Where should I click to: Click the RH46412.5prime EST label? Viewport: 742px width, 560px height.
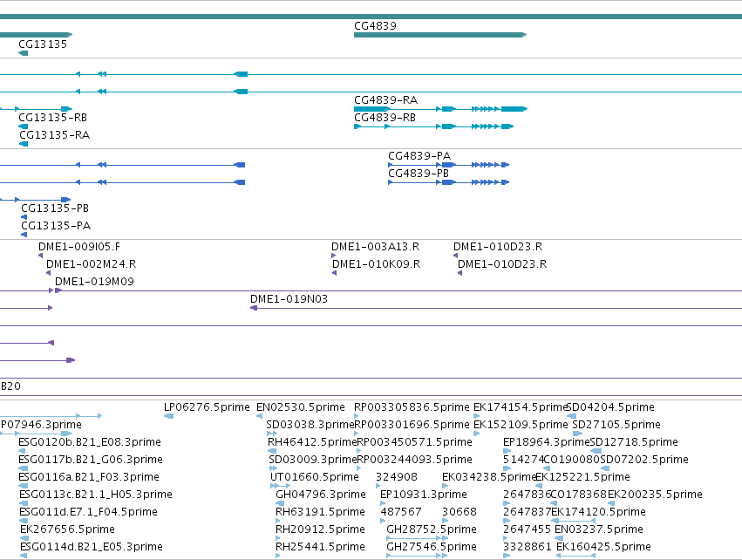click(312, 442)
